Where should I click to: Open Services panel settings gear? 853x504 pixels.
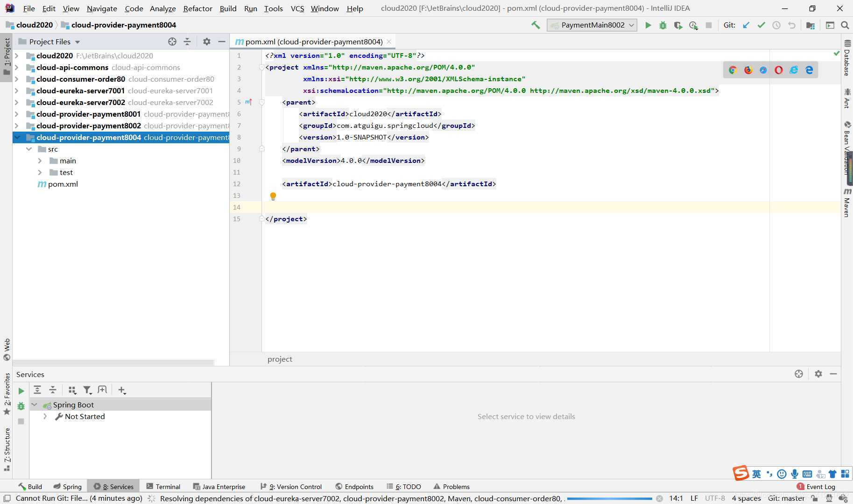[x=818, y=374]
